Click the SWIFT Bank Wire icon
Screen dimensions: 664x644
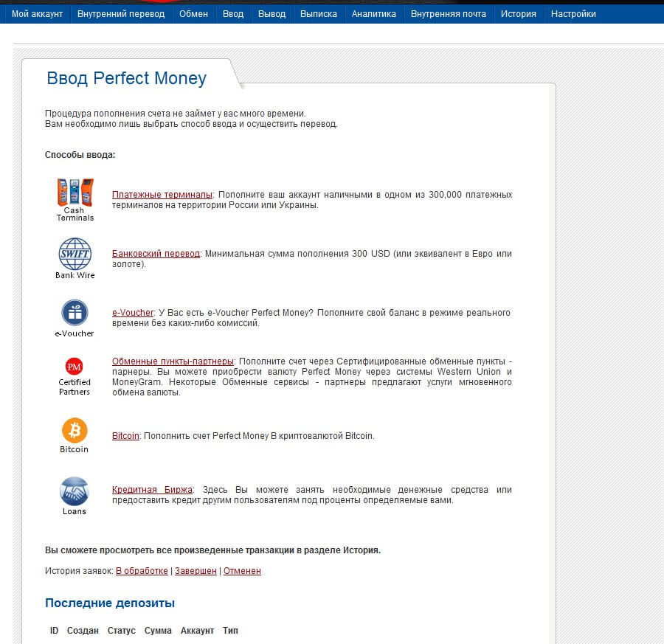[x=75, y=254]
